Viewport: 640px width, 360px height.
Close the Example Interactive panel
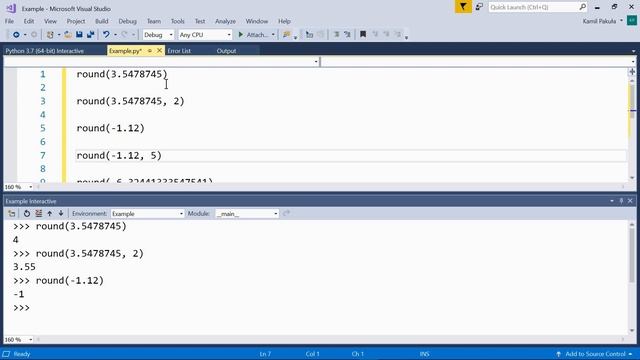(x=630, y=201)
